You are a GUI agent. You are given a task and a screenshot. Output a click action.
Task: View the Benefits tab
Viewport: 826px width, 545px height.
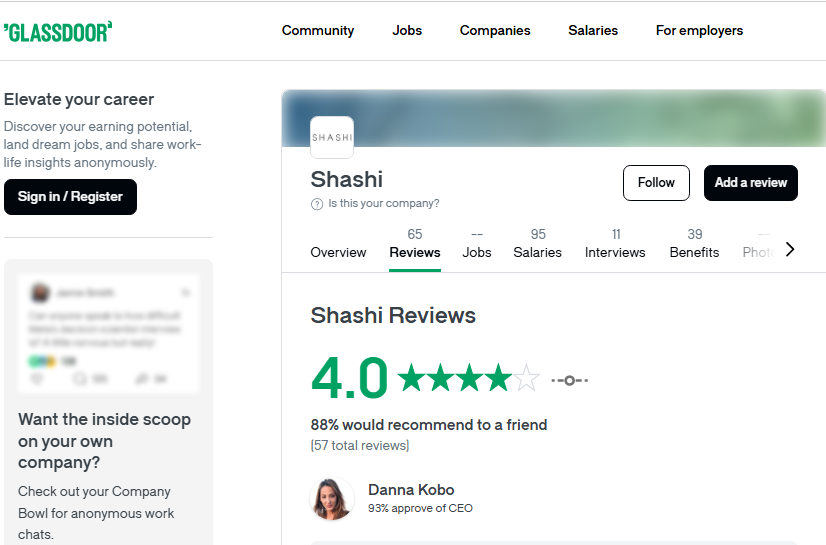(x=694, y=244)
